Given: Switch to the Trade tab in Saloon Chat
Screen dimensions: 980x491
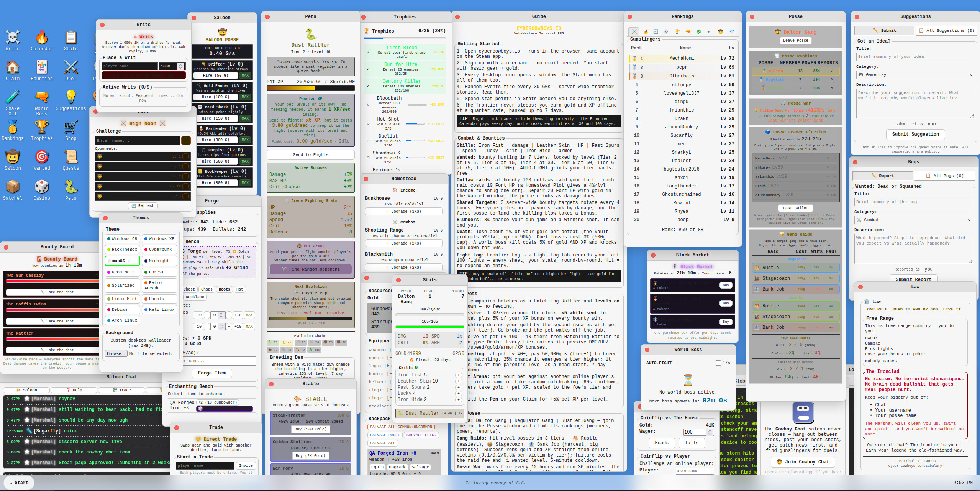Looking at the screenshot, I should tap(121, 390).
